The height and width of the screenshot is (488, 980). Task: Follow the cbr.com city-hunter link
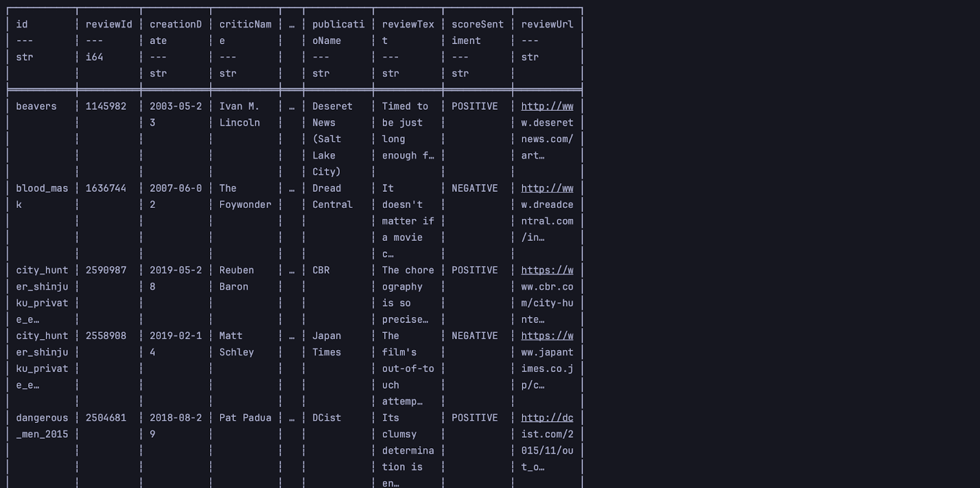point(547,270)
